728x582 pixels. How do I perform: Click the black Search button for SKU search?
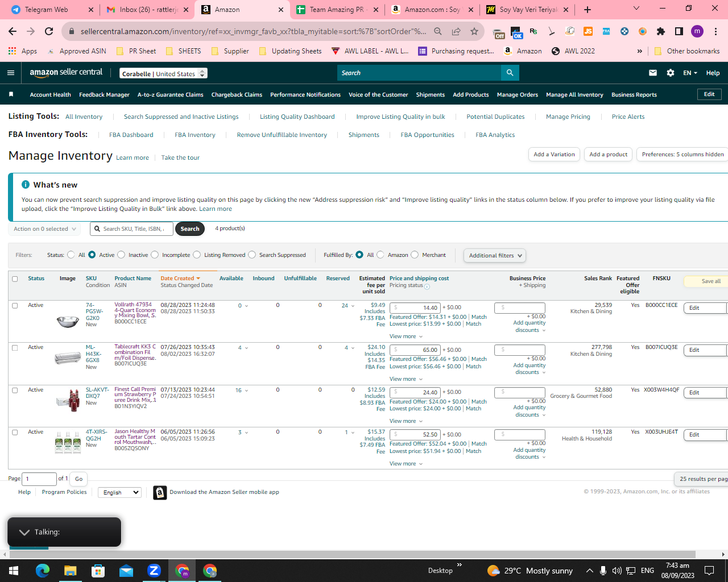pyautogui.click(x=190, y=229)
